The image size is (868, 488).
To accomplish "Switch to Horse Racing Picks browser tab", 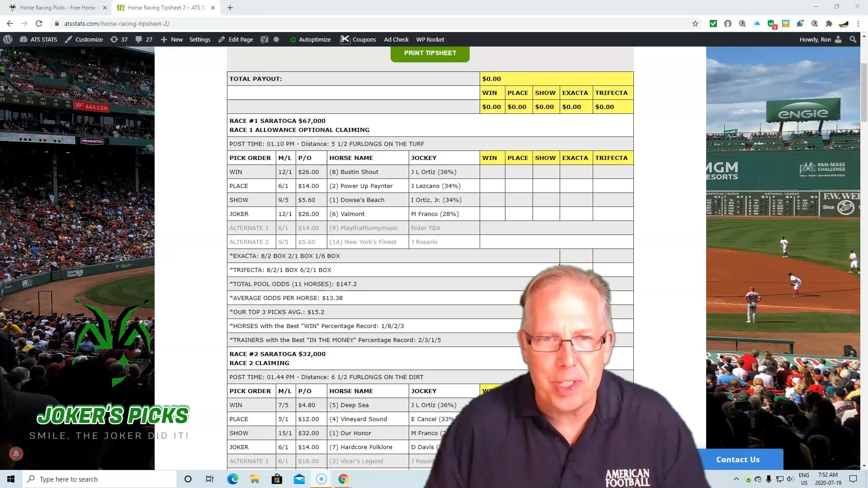I will 57,8.
